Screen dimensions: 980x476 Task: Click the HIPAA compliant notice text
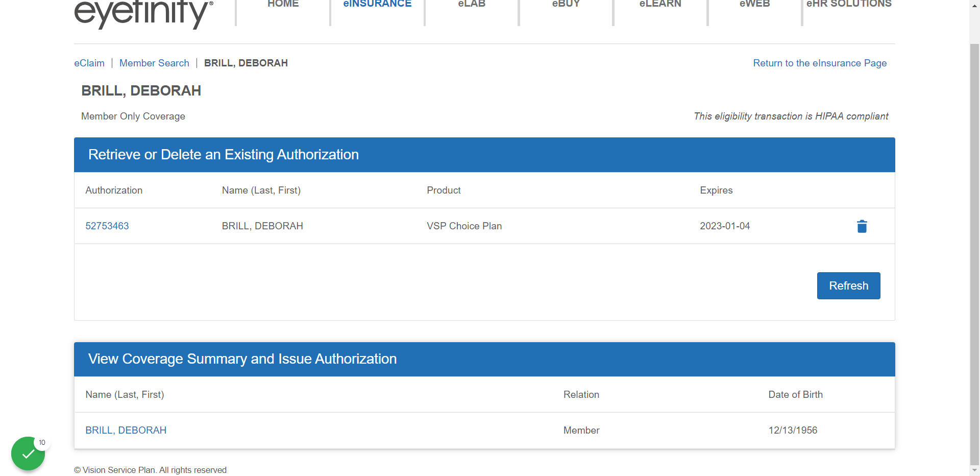(791, 116)
